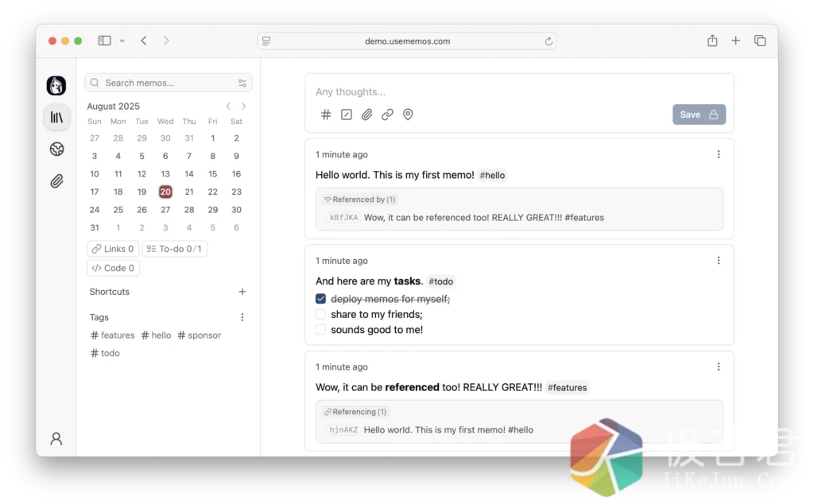Viewport: 814px width, 504px height.
Task: Uncheck the 'deploy memos for myself' task
Action: [x=320, y=299]
